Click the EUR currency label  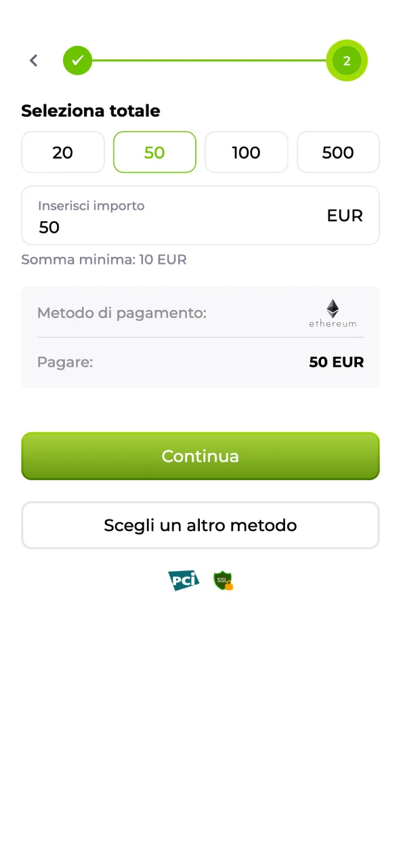pos(345,216)
